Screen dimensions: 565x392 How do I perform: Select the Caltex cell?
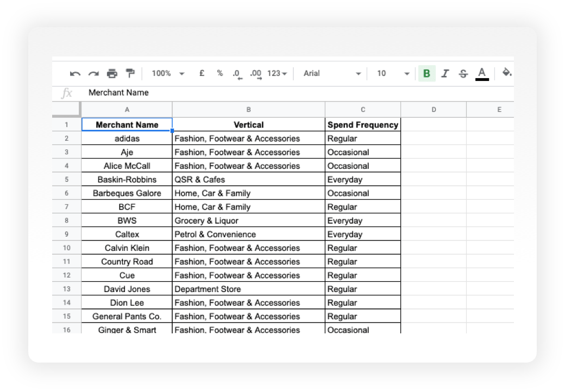click(x=127, y=234)
